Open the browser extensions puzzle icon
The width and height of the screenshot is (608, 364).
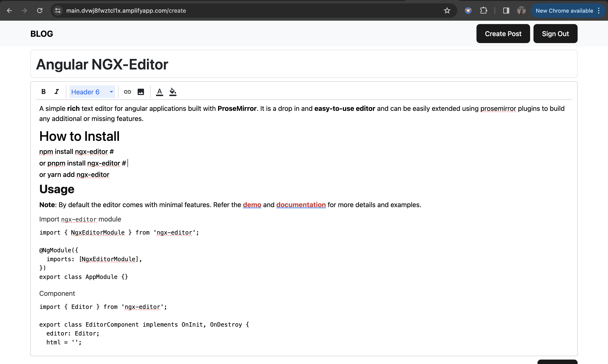(483, 11)
